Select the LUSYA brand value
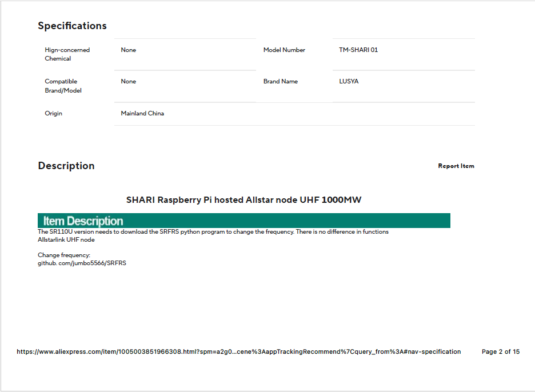The width and height of the screenshot is (535, 392). (x=349, y=82)
